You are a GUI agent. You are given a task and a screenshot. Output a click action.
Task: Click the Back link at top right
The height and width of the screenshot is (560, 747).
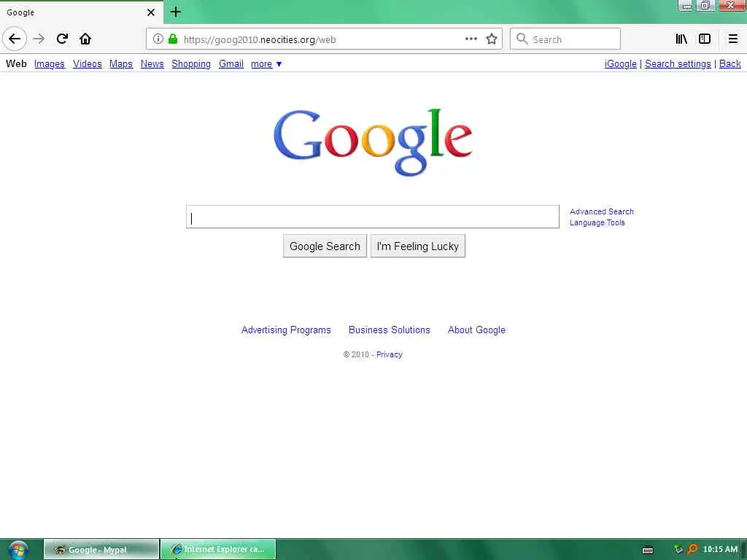point(729,64)
